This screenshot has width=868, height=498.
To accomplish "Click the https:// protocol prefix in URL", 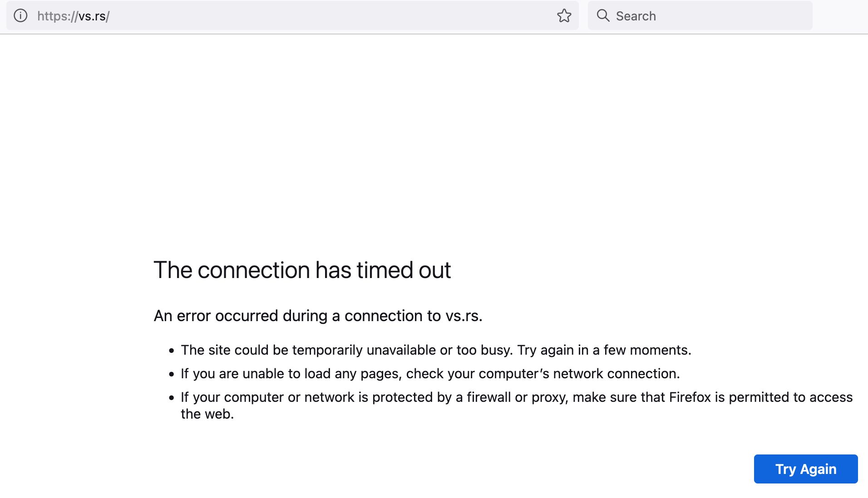I will coord(58,16).
